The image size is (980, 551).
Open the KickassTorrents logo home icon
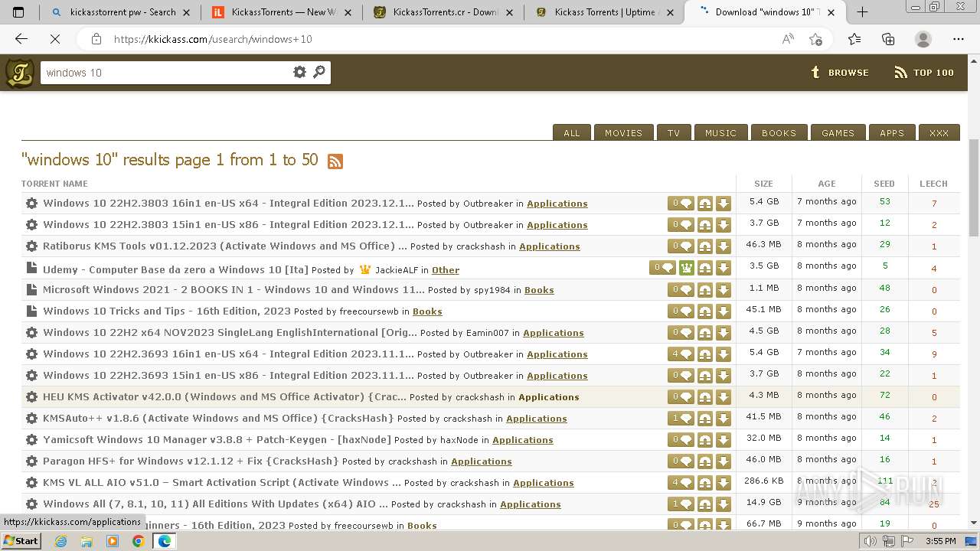[x=19, y=73]
